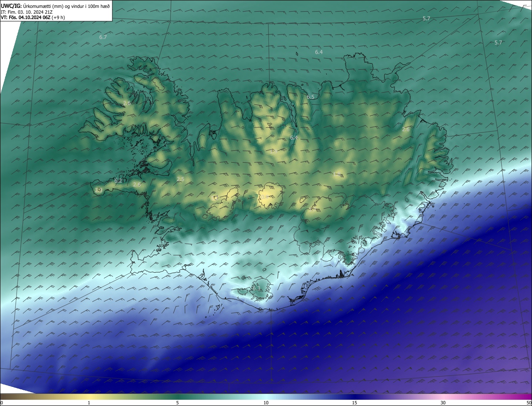Click the 6.5 value label on the map

coord(310,97)
